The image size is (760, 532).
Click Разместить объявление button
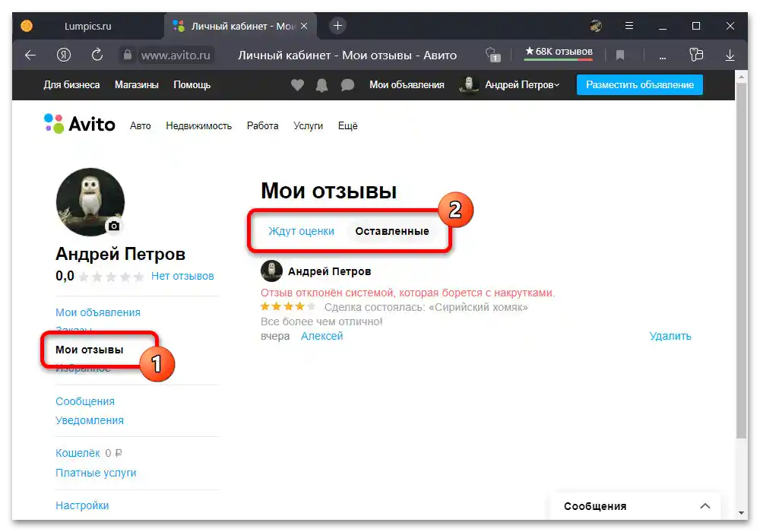click(639, 85)
